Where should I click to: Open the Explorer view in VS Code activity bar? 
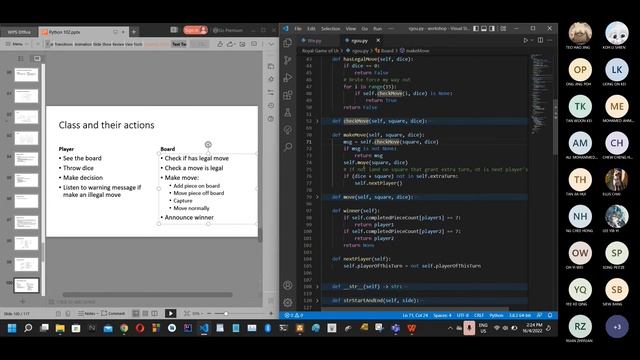[288, 42]
